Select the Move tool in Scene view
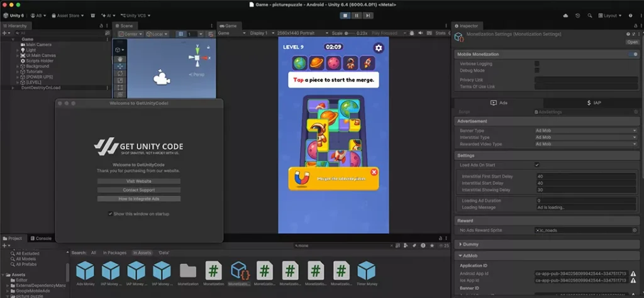 tap(119, 66)
